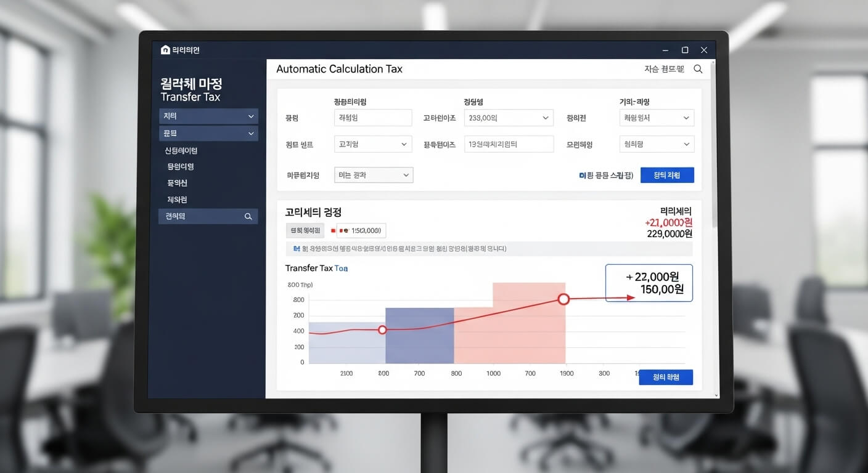The height and width of the screenshot is (473, 868).
Task: Toggle the legend chip above the Transfer Tax chart
Action: [304, 230]
